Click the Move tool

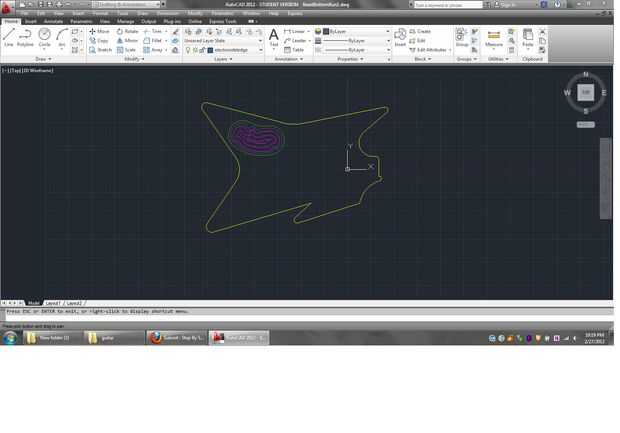tap(99, 31)
